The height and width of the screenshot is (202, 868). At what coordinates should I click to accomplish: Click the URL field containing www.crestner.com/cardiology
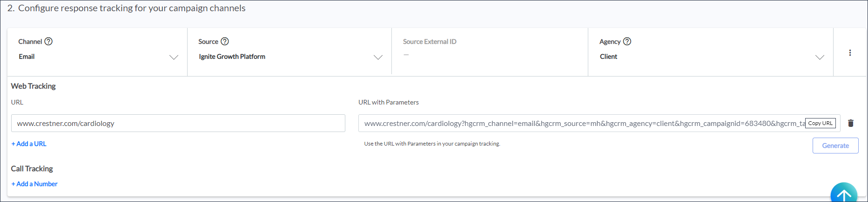(x=178, y=123)
